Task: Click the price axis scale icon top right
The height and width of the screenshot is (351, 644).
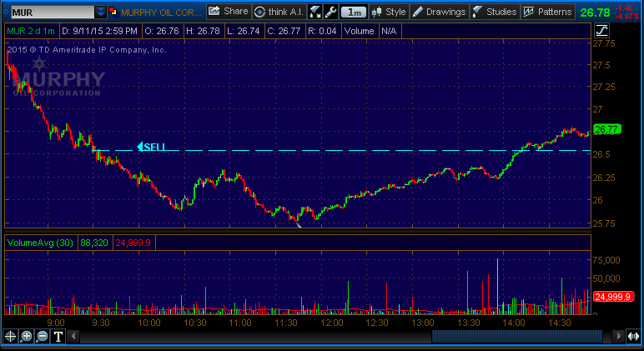Action: click(x=601, y=32)
